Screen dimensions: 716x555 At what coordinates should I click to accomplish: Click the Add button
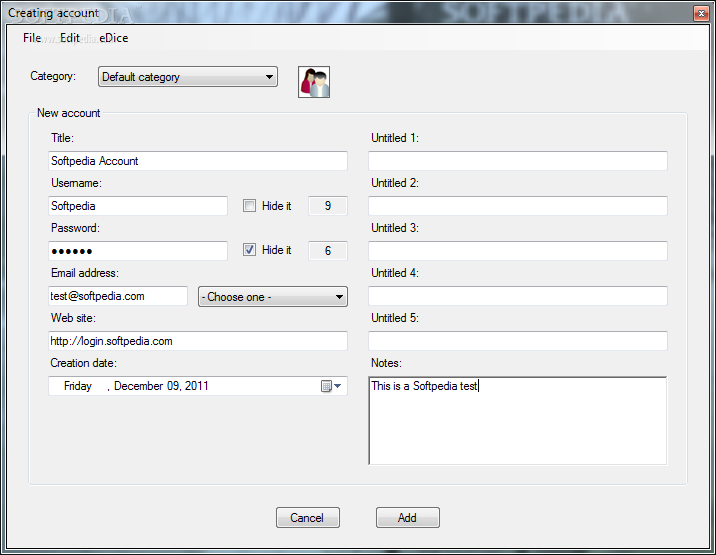pos(408,518)
